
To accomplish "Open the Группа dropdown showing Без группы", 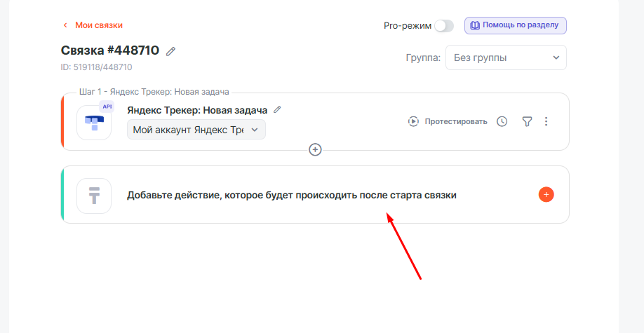I will [x=506, y=57].
